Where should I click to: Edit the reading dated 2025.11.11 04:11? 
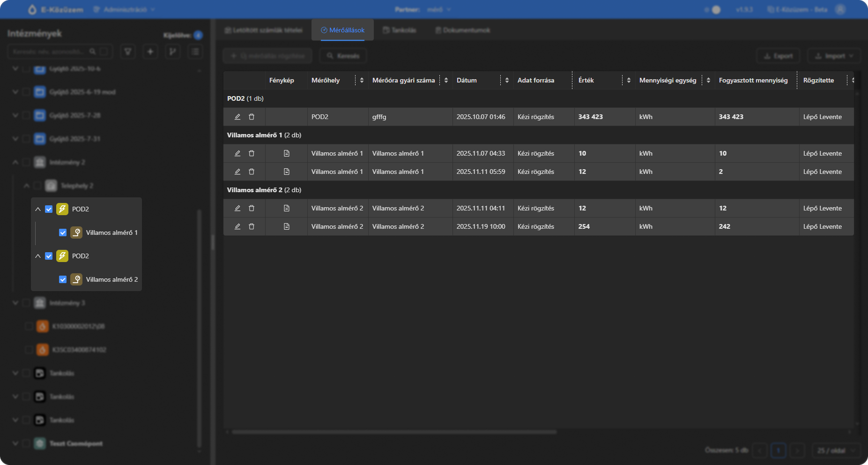pos(237,208)
